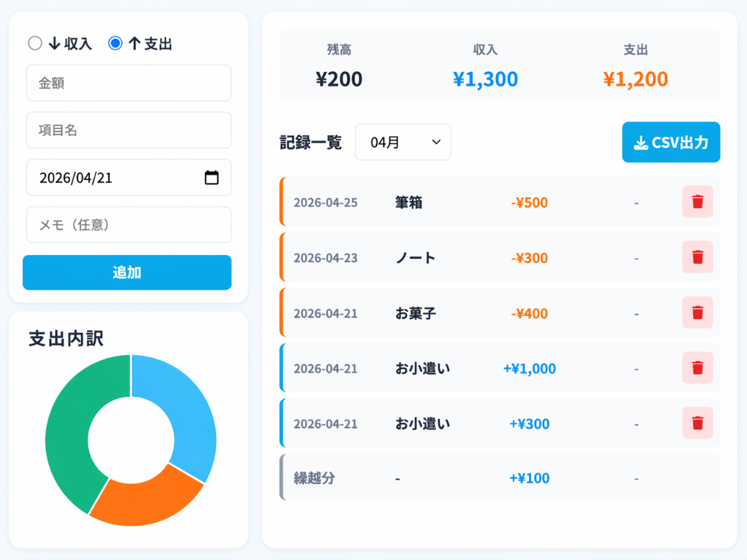Image resolution: width=747 pixels, height=560 pixels.
Task: Focus the メモ（任意） input field
Action: tap(129, 225)
